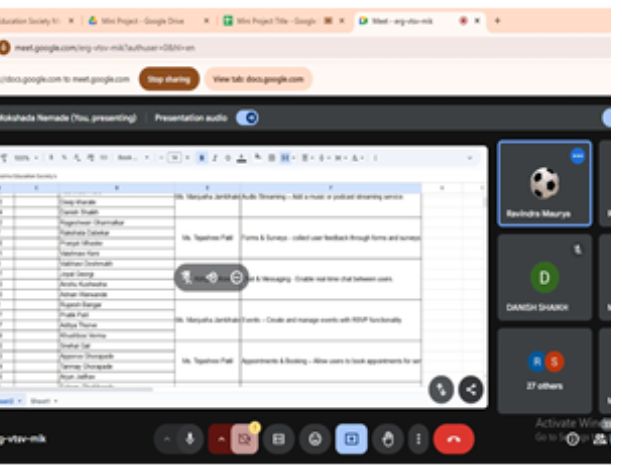Image resolution: width=622 pixels, height=466 pixels.
Task: Turn on the camera button
Action: point(243,438)
